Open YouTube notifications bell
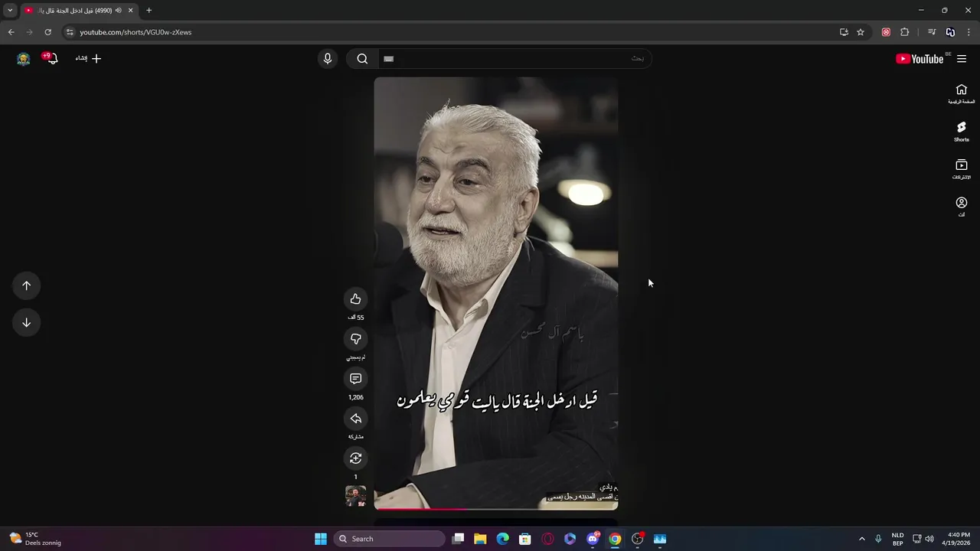Viewport: 980px width, 551px height. (x=52, y=59)
